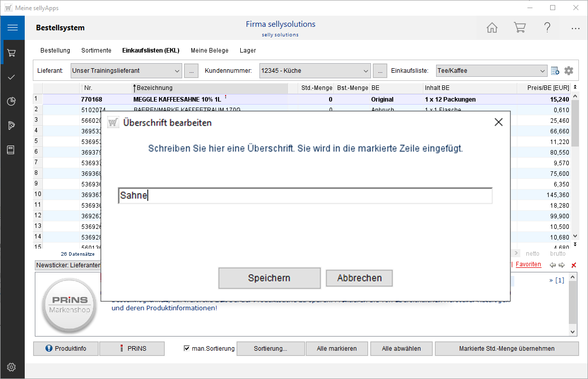Click the Speichern button
Screen dimensions: 588x379
coord(269,278)
